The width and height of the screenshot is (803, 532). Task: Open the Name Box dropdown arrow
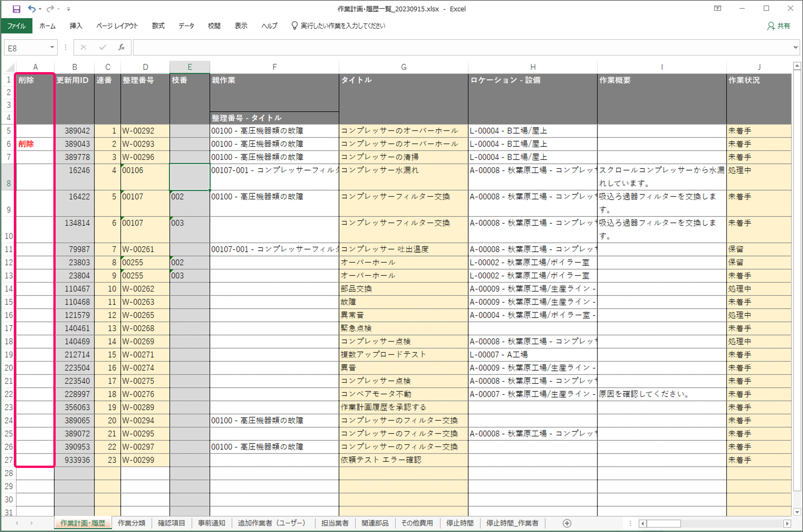[52, 48]
